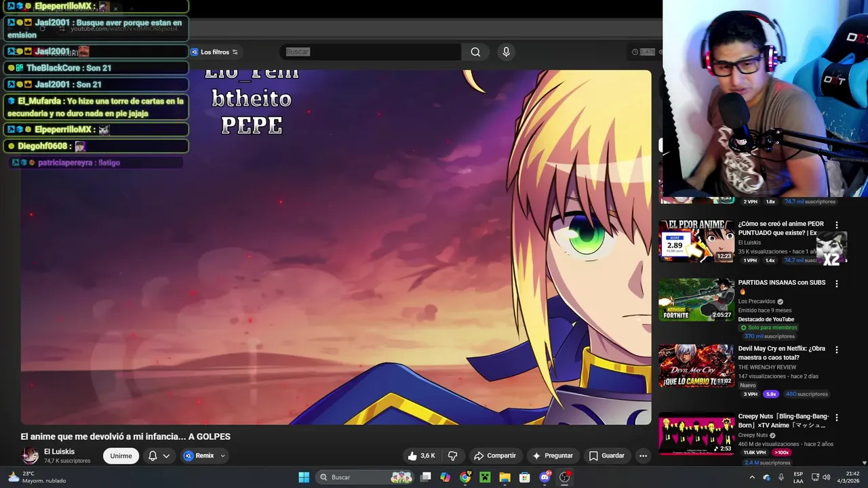Click El_Mufarda's chat message about torre de cartas
The image size is (868, 488).
pos(96,107)
